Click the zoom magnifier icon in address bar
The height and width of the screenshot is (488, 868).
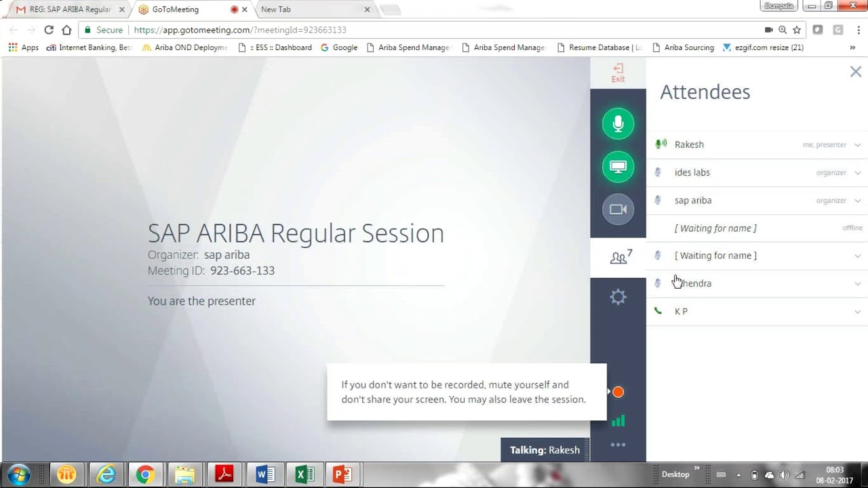[783, 30]
